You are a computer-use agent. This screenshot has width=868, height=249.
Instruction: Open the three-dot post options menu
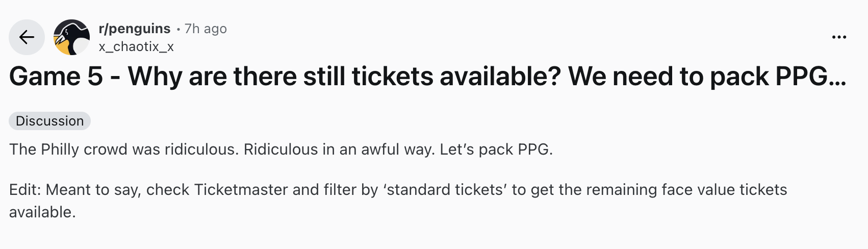tap(839, 37)
